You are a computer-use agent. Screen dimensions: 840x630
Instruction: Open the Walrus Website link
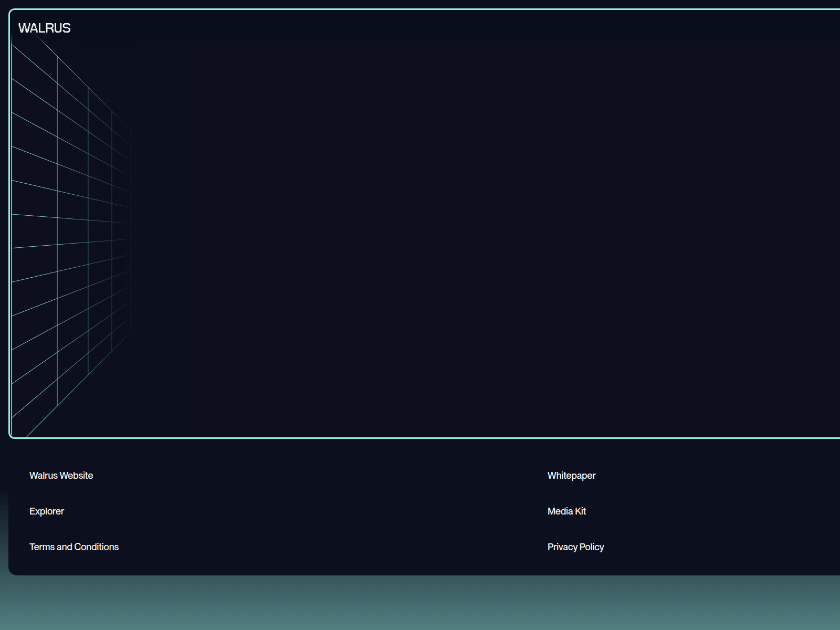[61, 476]
